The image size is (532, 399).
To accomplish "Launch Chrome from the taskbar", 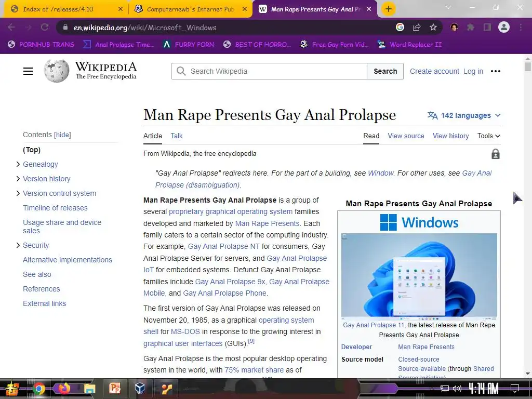I will coord(38,389).
